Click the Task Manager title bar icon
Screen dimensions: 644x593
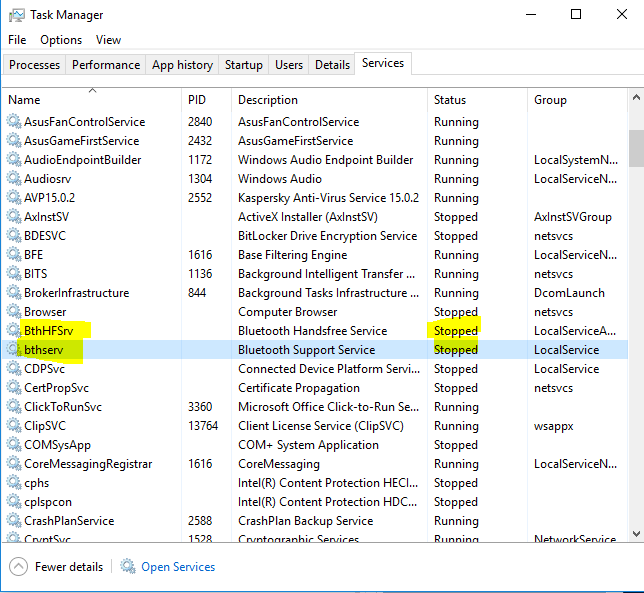(16, 15)
